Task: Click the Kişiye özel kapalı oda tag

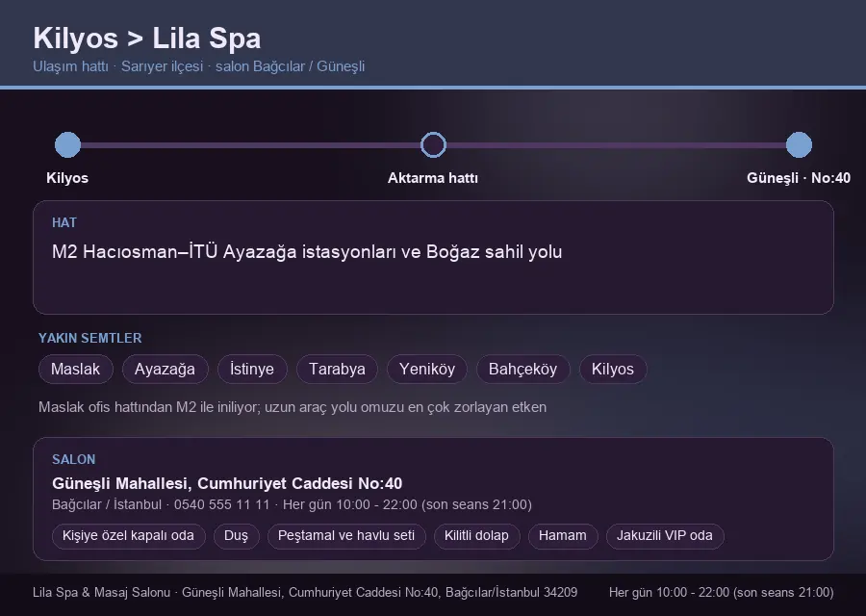Action: (x=128, y=536)
